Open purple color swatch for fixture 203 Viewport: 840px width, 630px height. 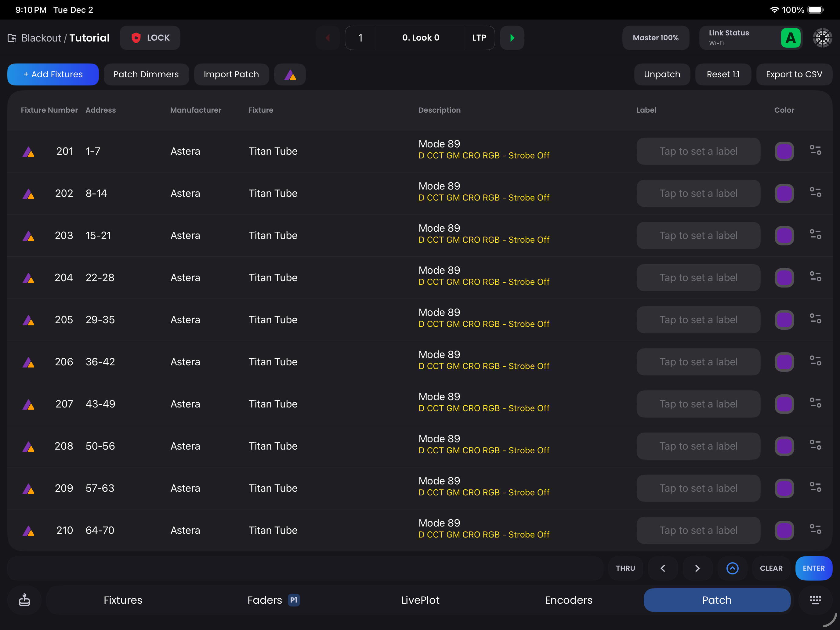[x=784, y=235]
